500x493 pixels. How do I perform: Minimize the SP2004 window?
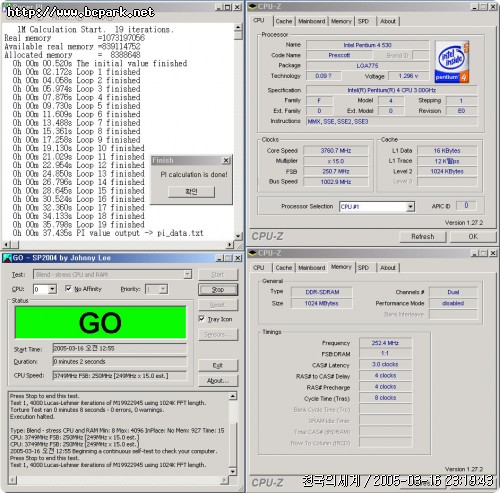(x=219, y=258)
